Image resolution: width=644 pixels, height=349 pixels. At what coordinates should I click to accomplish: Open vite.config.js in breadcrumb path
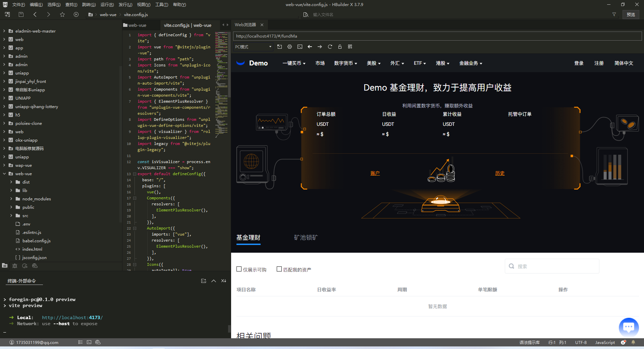point(136,14)
